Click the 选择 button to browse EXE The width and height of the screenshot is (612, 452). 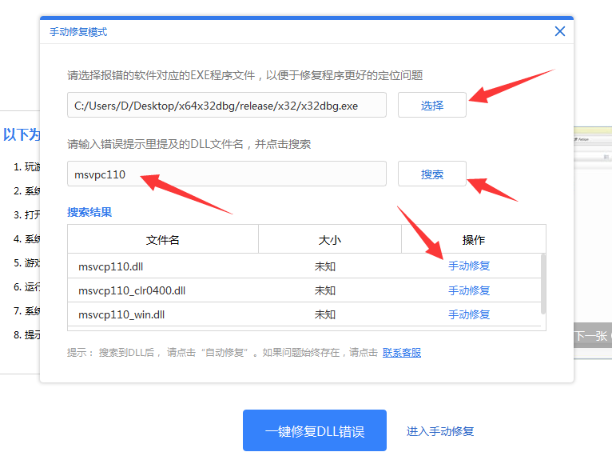point(431,105)
